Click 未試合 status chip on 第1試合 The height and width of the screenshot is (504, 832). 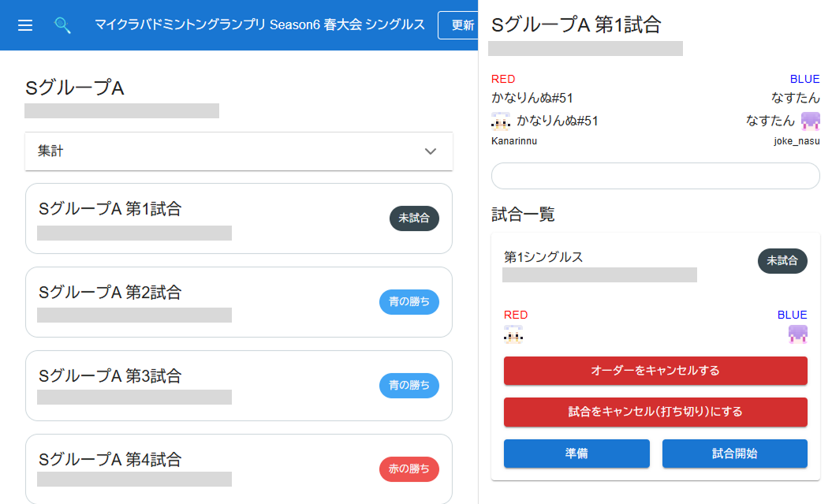click(414, 218)
